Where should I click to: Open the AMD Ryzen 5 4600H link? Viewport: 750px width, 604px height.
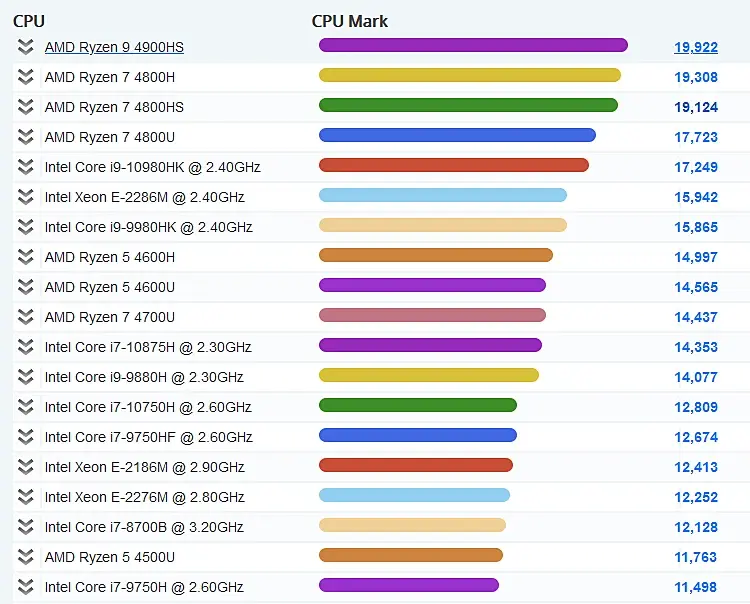tap(110, 257)
